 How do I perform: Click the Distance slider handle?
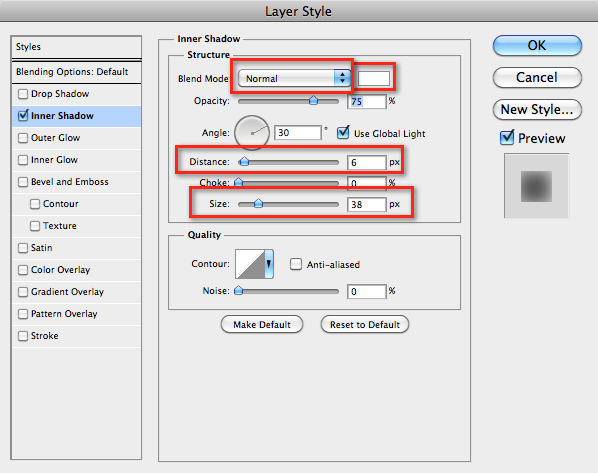point(244,162)
